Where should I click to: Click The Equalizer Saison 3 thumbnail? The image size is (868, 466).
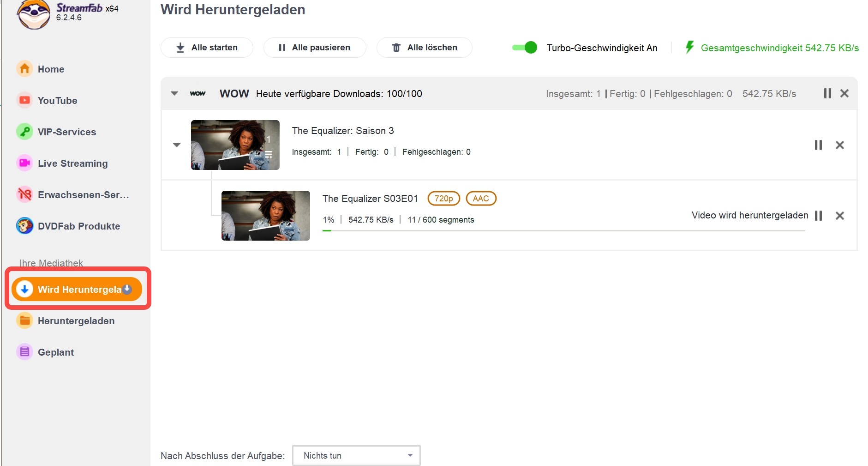tap(235, 145)
